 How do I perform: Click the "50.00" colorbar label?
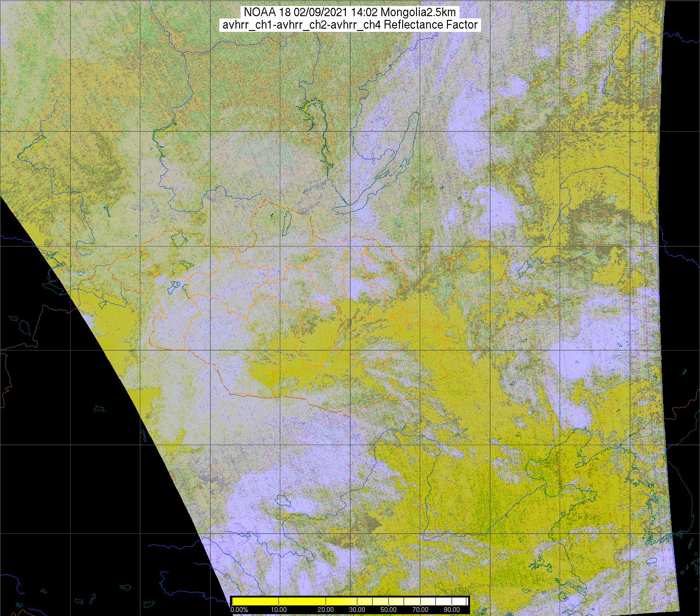389,610
